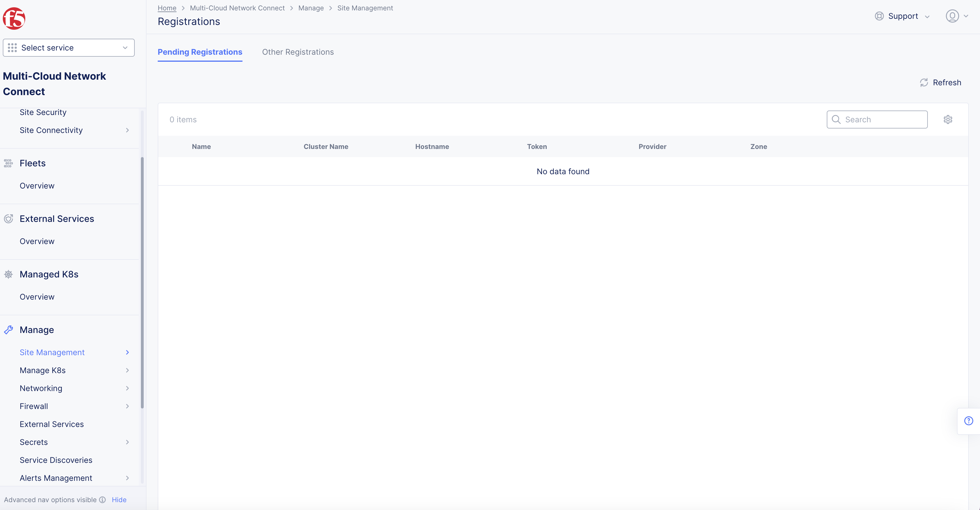Click the help question mark icon
Viewport: 980px width, 510px height.
point(968,421)
